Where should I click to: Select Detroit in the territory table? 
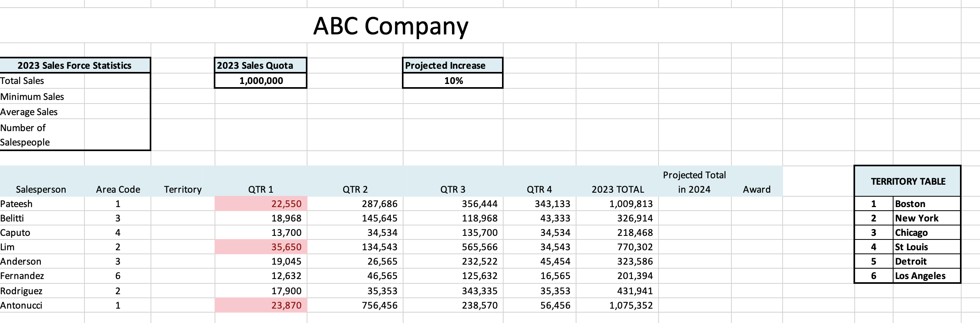(x=927, y=261)
